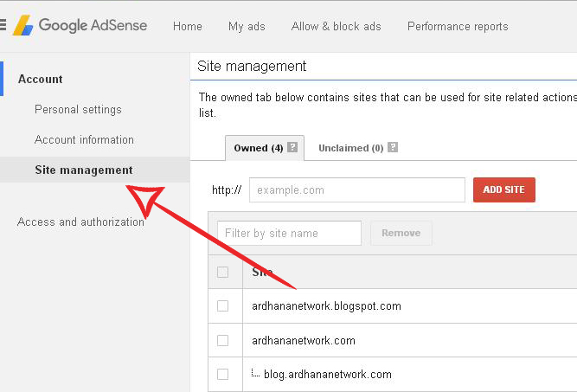This screenshot has height=392, width=577.
Task: Open Account information in sidebar
Action: 84,140
